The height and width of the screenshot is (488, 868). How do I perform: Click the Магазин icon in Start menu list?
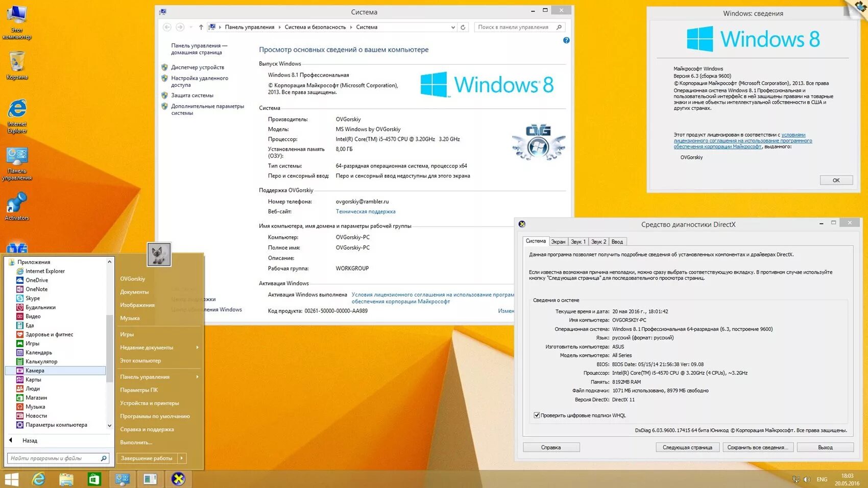point(20,398)
